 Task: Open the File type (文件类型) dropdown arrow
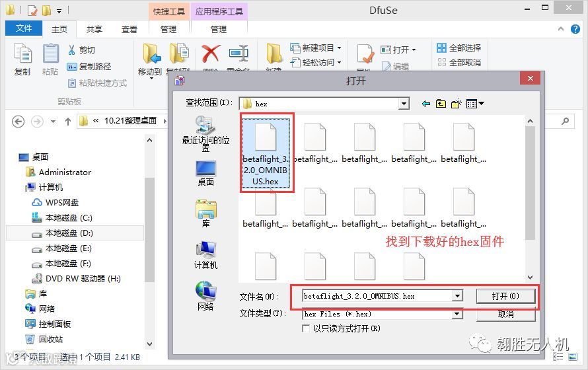click(457, 314)
